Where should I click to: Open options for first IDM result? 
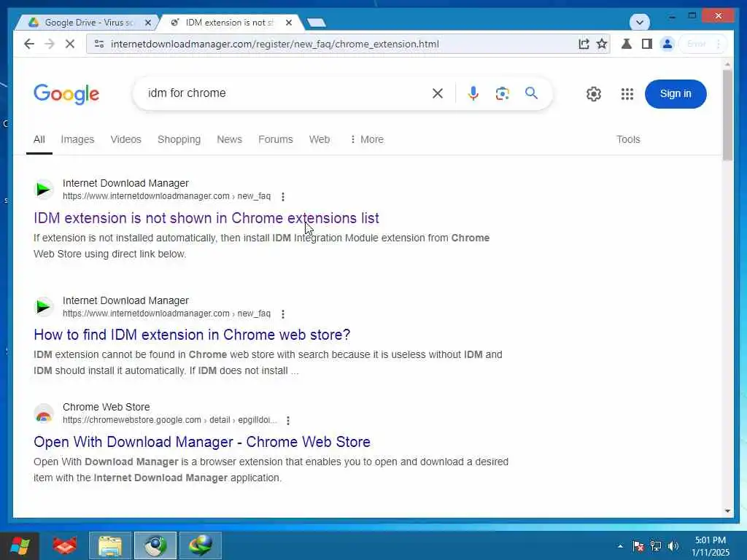[x=283, y=196]
